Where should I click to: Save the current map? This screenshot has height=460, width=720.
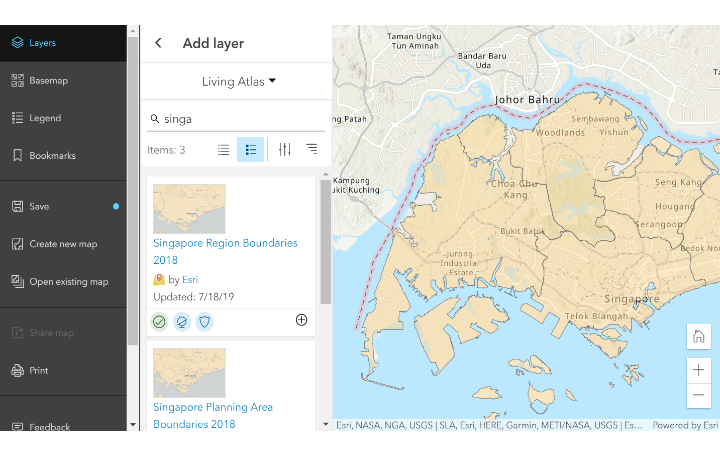tap(63, 207)
